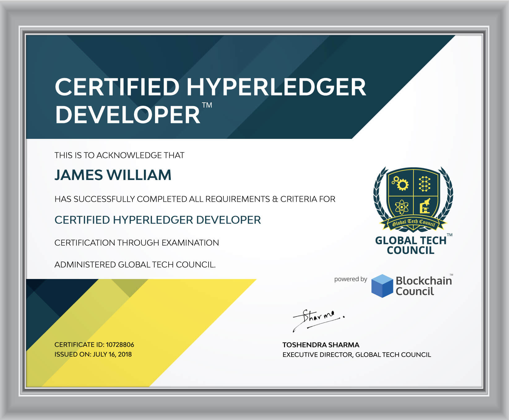Click the signer name "TOSHENDRA SHARMA"
509x420 pixels.
[321, 345]
